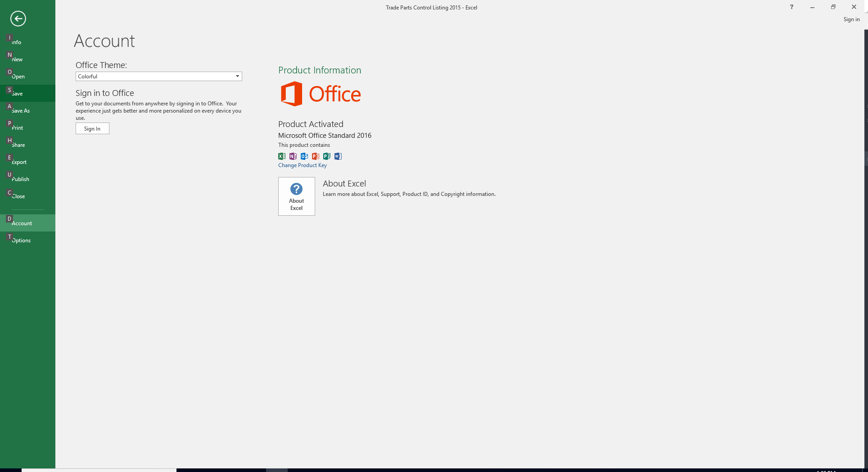The width and height of the screenshot is (868, 472).
Task: Choose Save in the sidebar
Action: pos(27,93)
